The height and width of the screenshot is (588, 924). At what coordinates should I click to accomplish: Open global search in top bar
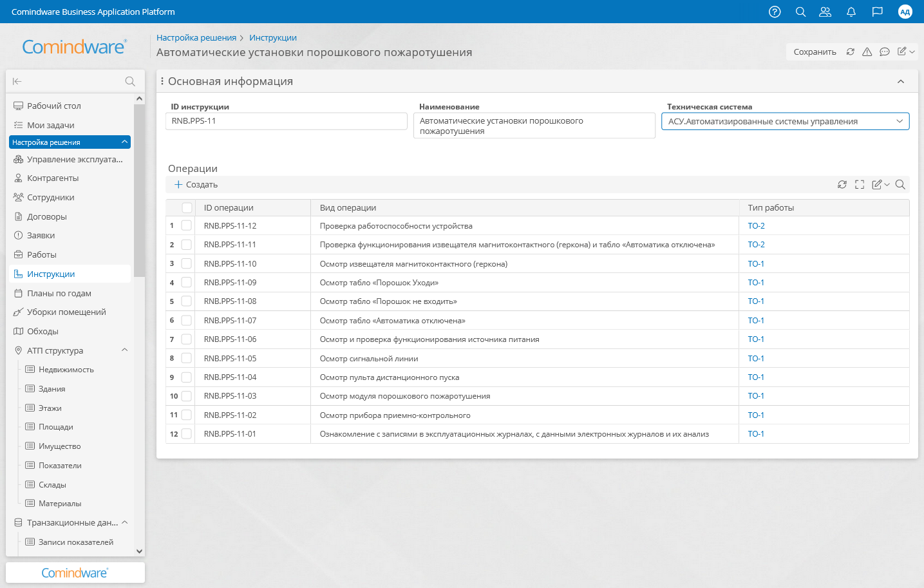pos(800,12)
